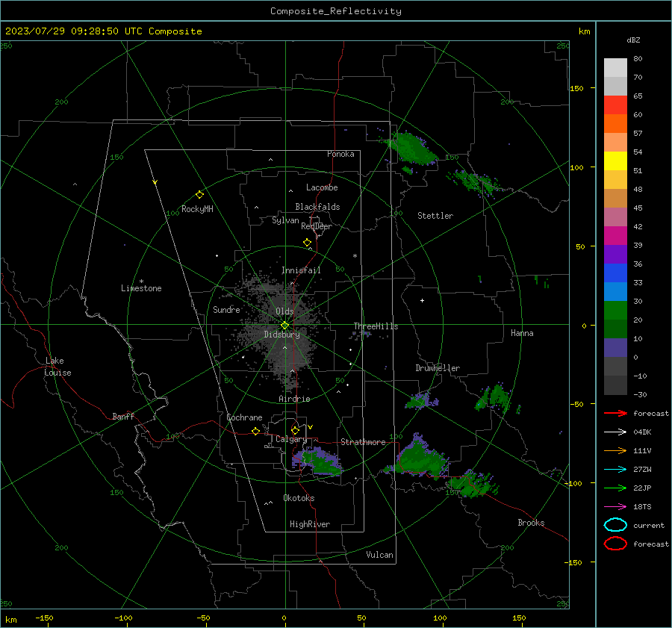672x628 pixels.
Task: Click the magenta 18TS arrow icon
Action: (615, 507)
